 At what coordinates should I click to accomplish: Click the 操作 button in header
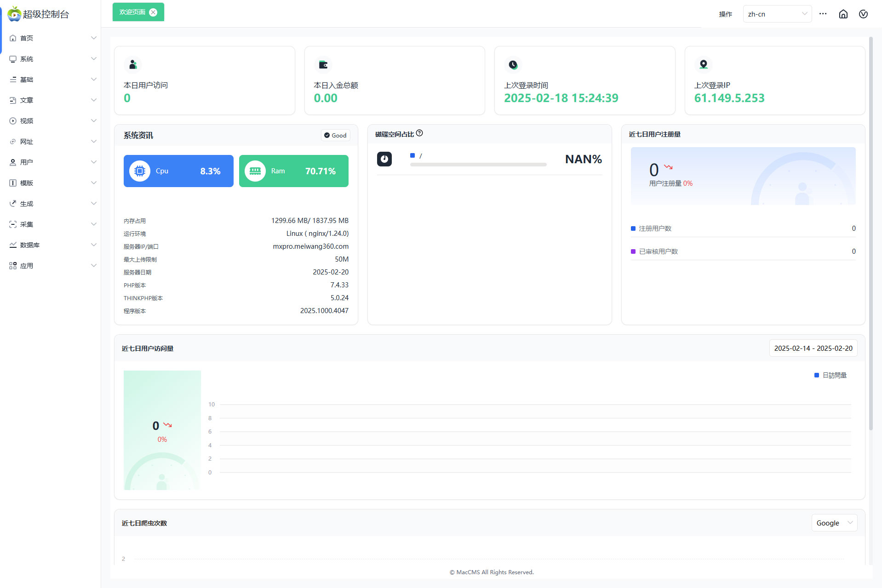[x=725, y=14]
